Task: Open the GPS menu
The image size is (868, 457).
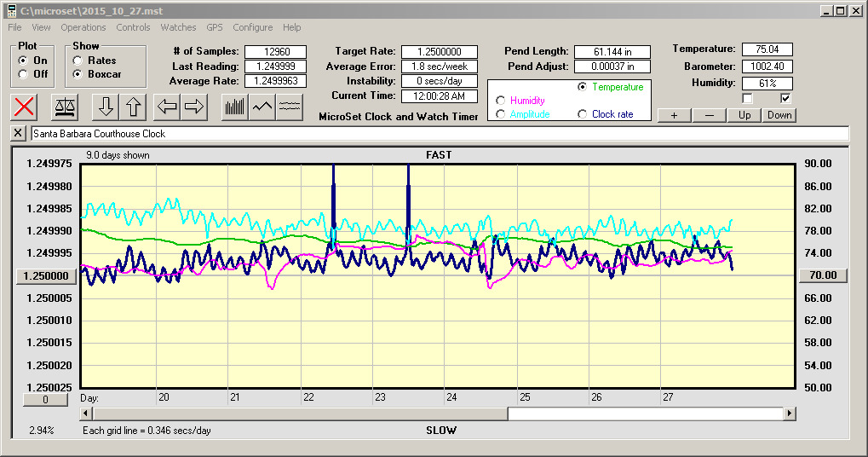Action: click(215, 27)
